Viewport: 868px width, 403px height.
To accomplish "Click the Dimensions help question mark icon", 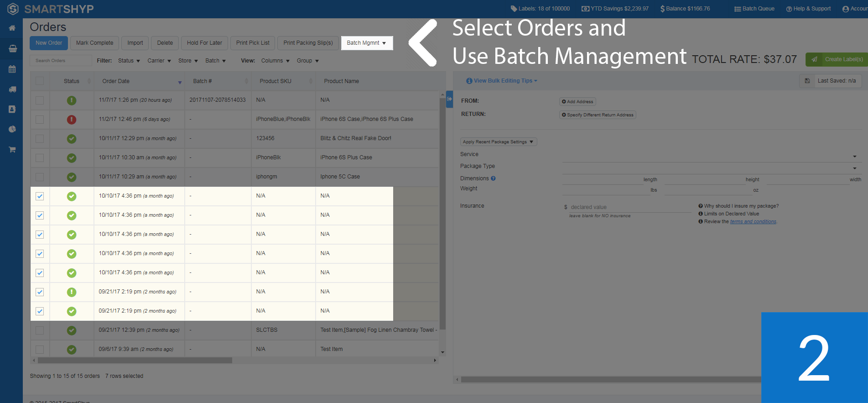I will click(493, 178).
